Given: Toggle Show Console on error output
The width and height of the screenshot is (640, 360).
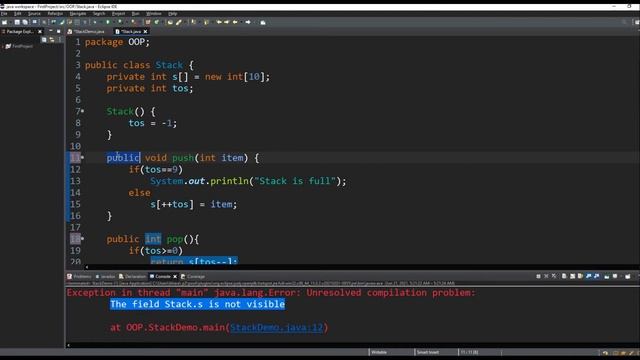Looking at the screenshot, I should [596, 276].
